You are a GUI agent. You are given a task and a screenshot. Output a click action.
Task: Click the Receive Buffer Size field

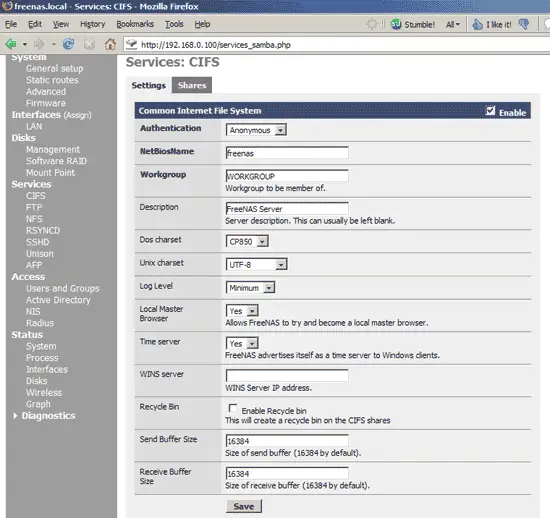click(x=287, y=473)
